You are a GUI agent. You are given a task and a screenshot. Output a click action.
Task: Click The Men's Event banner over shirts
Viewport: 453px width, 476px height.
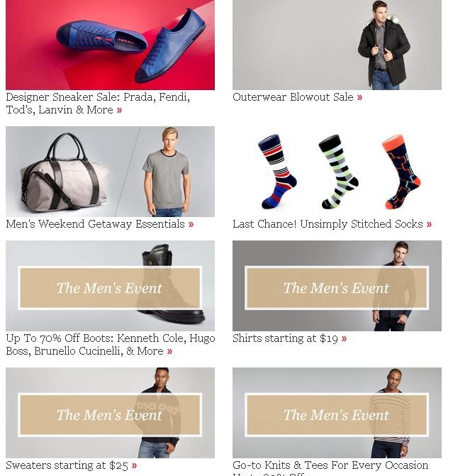(337, 288)
